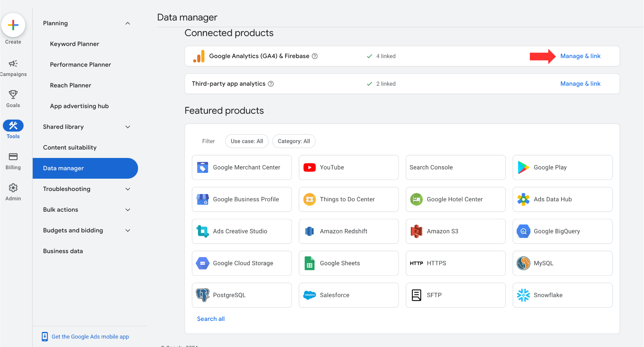644x347 pixels.
Task: Click Manage & link for Google Analytics
Action: (580, 56)
